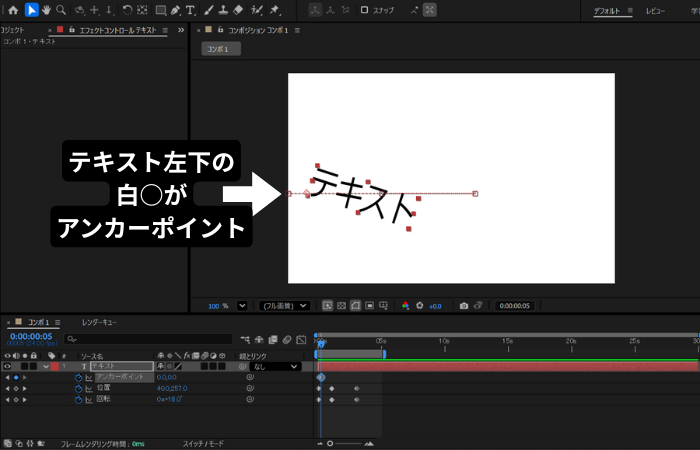The image size is (700, 450).
Task: Open the graph editor icon
Action: 301,340
